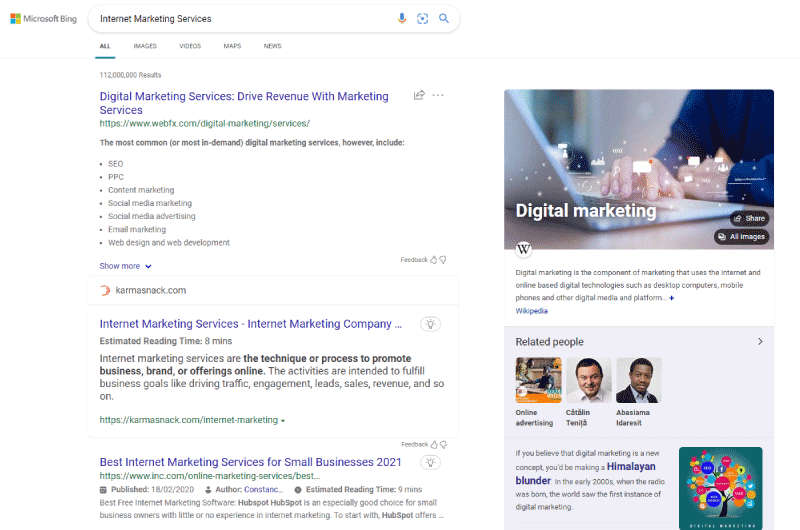The width and height of the screenshot is (800, 530).
Task: Click the magnifier search button
Action: coord(444,18)
